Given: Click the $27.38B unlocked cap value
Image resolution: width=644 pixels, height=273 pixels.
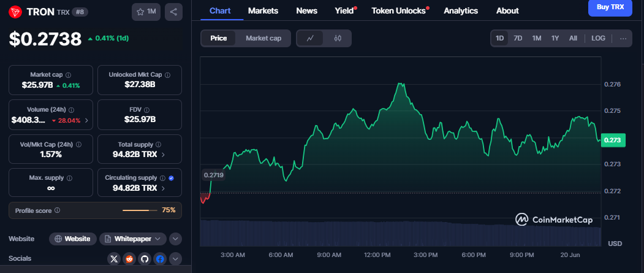Looking at the screenshot, I should [x=140, y=85].
